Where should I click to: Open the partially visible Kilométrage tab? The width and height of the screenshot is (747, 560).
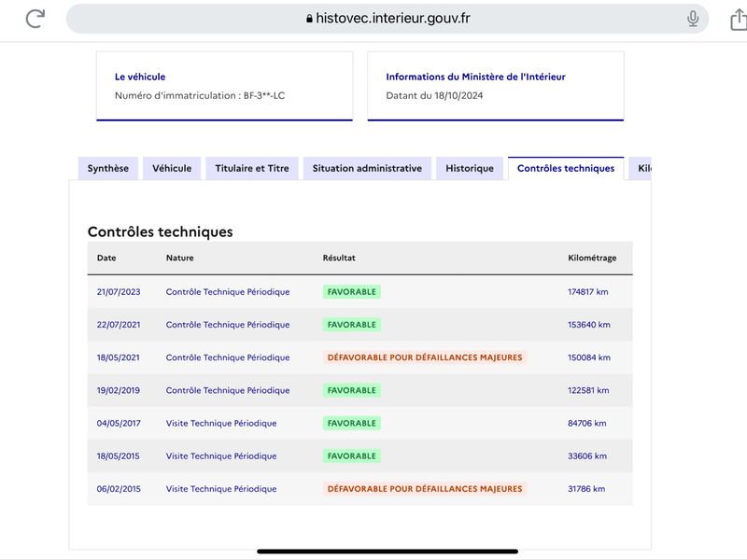point(641,168)
